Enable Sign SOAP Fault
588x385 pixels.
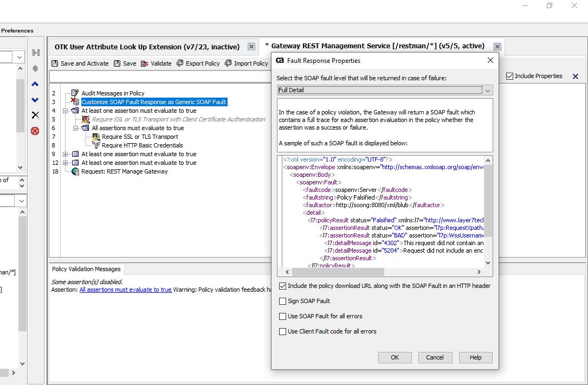click(x=282, y=301)
